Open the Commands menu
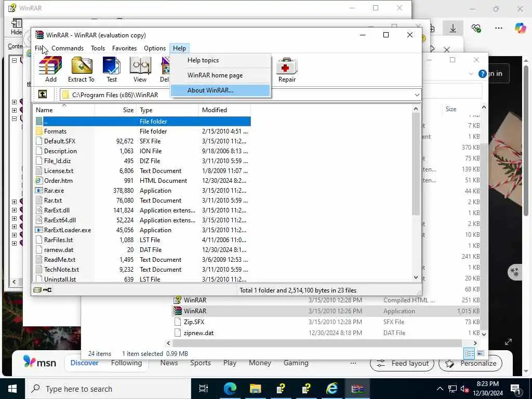Viewport: 532px width, 399px height. tap(68, 48)
